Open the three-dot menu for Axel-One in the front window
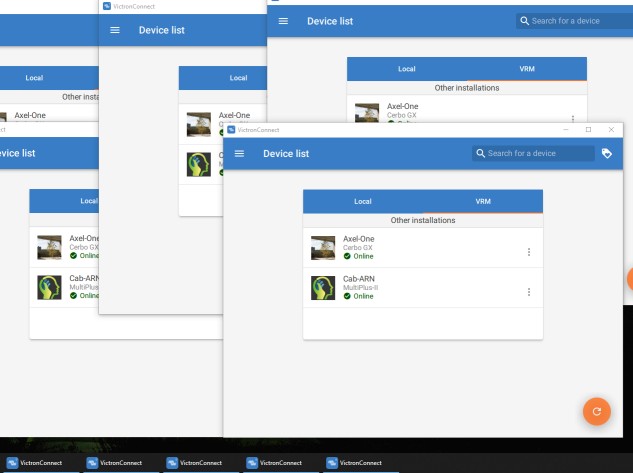This screenshot has width=633, height=473. 529,252
